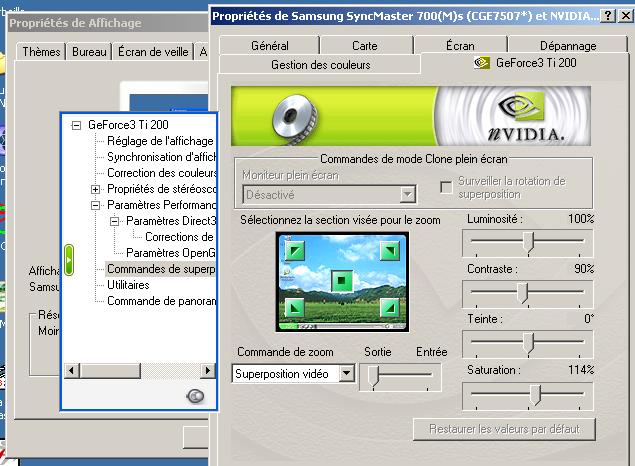Collapse the GeForce3 Ti 200 tree root
The image size is (635, 466).
tap(76, 126)
